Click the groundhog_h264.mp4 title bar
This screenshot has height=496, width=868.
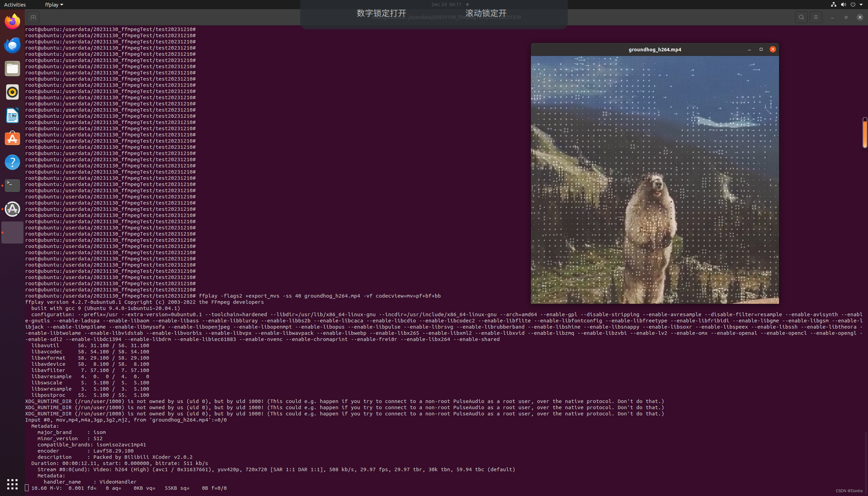pyautogui.click(x=655, y=50)
